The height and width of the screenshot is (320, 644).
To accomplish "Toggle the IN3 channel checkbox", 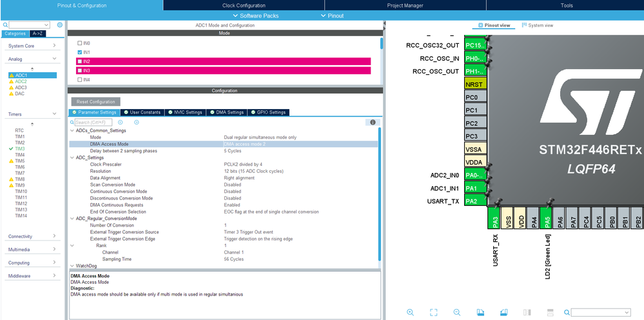I will click(80, 70).
